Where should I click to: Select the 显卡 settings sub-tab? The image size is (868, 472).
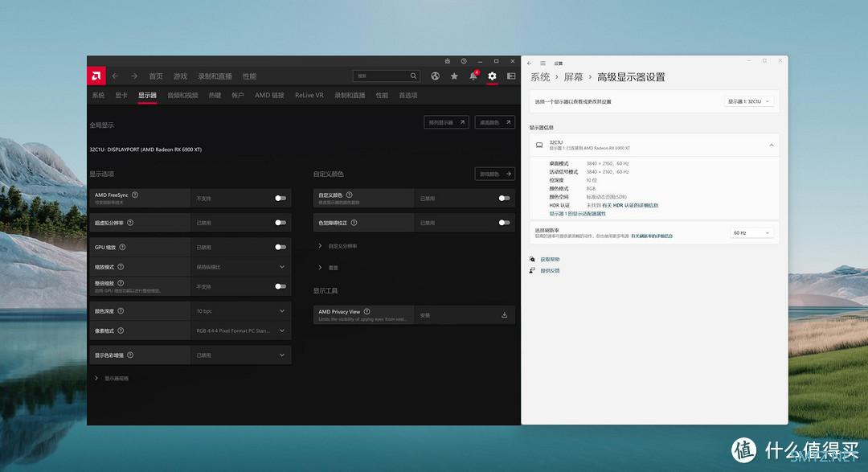pos(121,96)
